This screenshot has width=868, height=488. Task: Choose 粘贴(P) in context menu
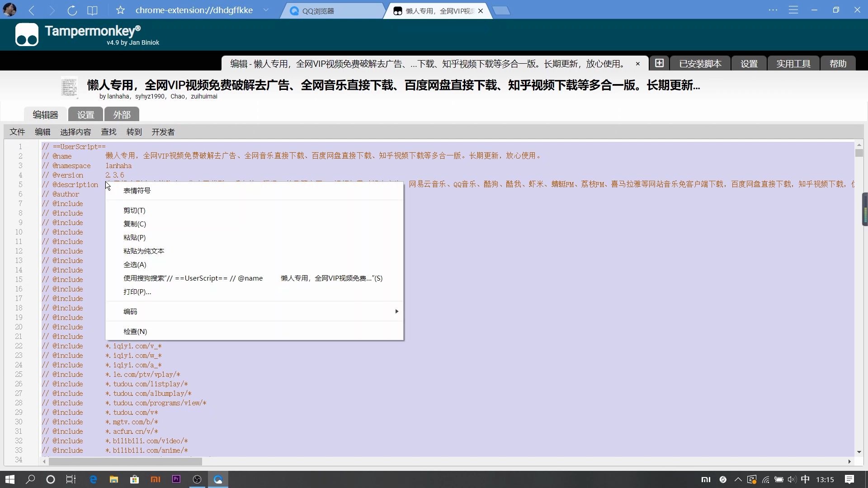[x=255, y=238]
